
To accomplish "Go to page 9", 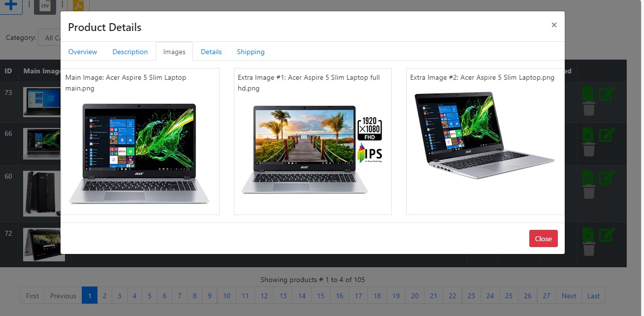I will [x=210, y=296].
